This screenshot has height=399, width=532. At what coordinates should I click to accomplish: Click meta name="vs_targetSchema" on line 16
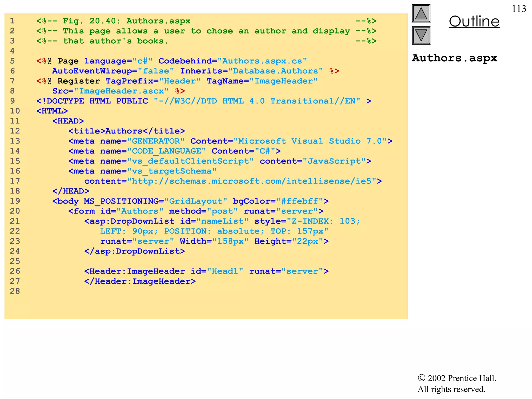coord(142,171)
